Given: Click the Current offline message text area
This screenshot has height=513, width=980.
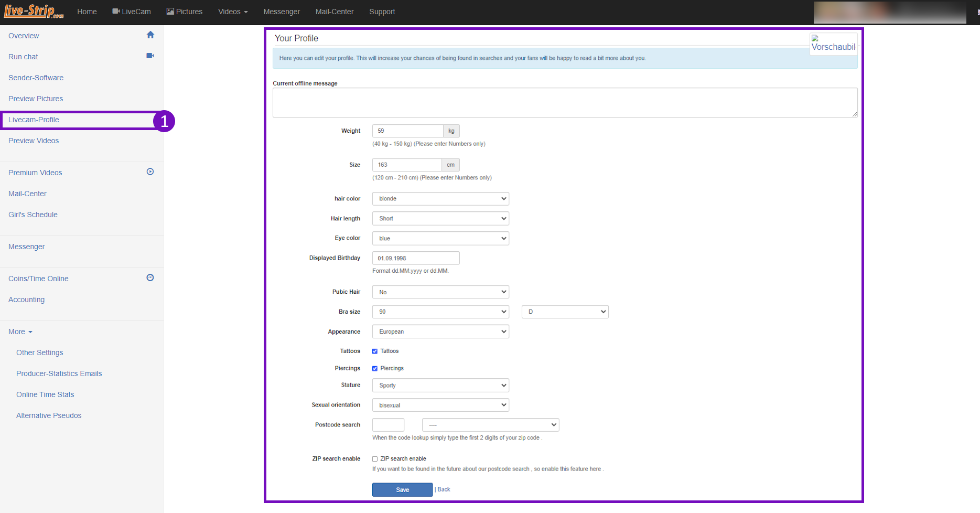Looking at the screenshot, I should coord(565,103).
